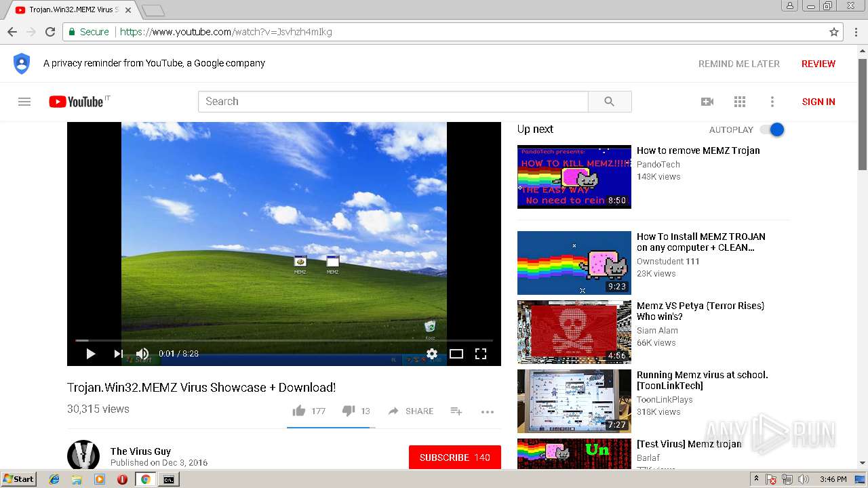This screenshot has width=868, height=488.
Task: Open [Test Virus] Memz trojan video
Action: point(689,444)
